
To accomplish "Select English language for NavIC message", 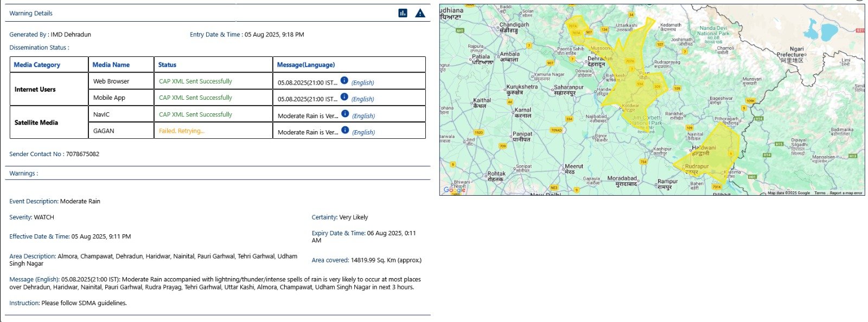I will [363, 116].
